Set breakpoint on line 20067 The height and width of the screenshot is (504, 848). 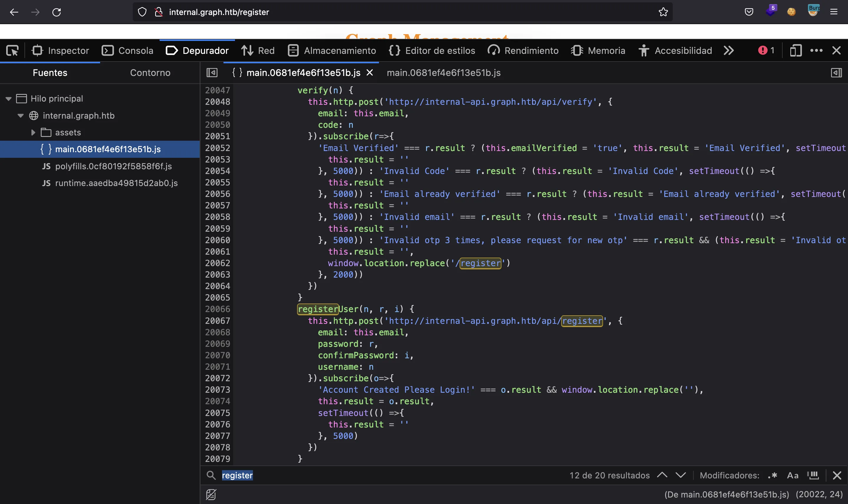tap(218, 321)
